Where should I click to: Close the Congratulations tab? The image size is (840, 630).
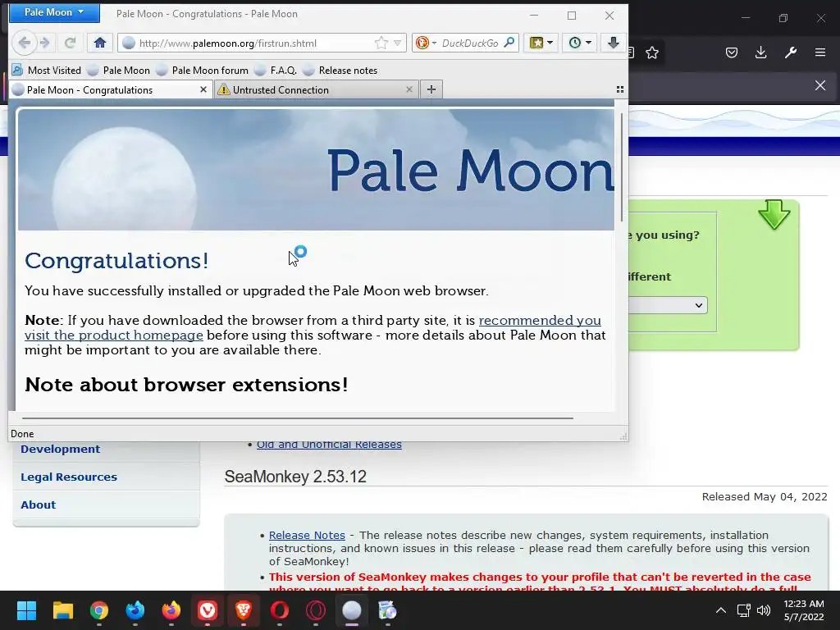pos(203,89)
